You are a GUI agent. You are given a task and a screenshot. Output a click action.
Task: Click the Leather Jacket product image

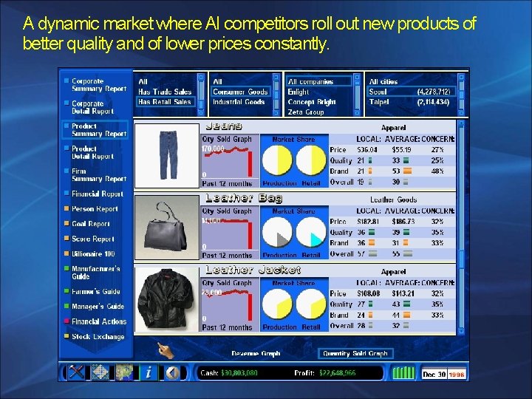pos(166,299)
